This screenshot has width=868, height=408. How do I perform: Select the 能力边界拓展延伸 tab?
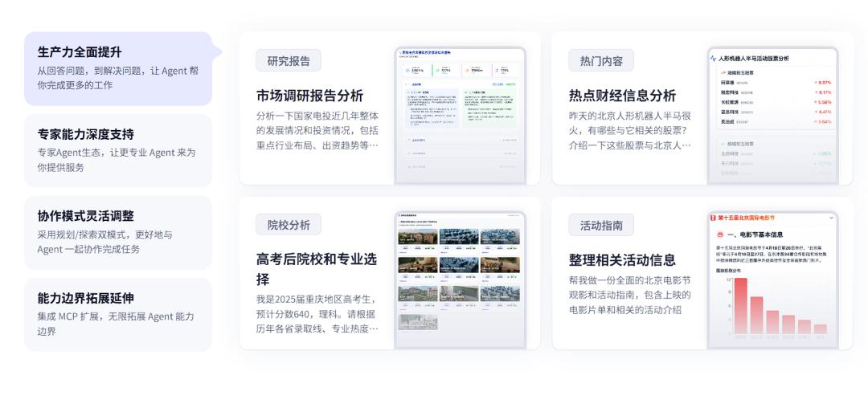point(117,315)
